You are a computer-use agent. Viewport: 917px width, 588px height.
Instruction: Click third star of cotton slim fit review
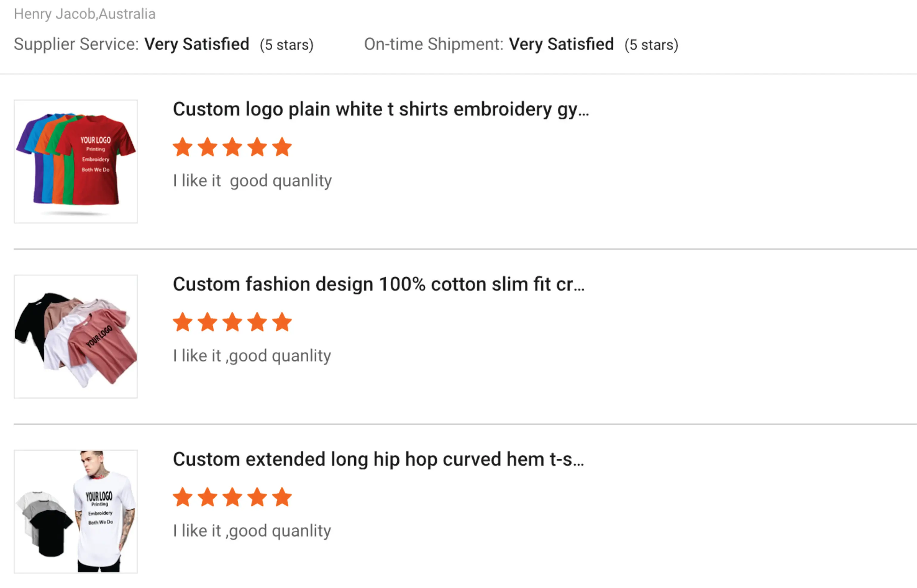click(232, 322)
